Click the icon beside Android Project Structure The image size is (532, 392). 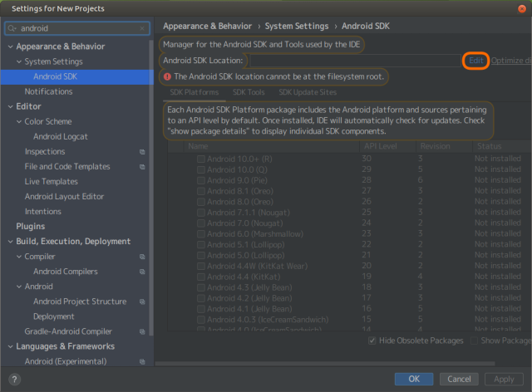pos(142,301)
